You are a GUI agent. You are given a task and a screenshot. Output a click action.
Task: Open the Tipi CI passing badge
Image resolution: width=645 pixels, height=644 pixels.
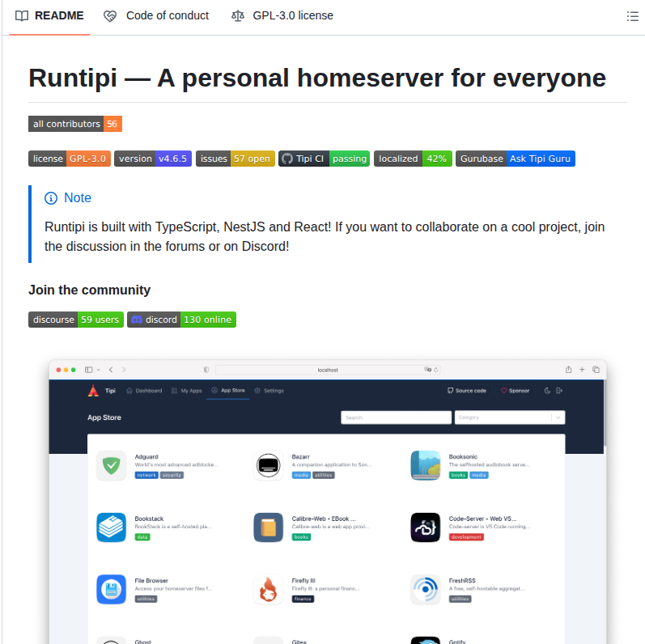click(325, 159)
